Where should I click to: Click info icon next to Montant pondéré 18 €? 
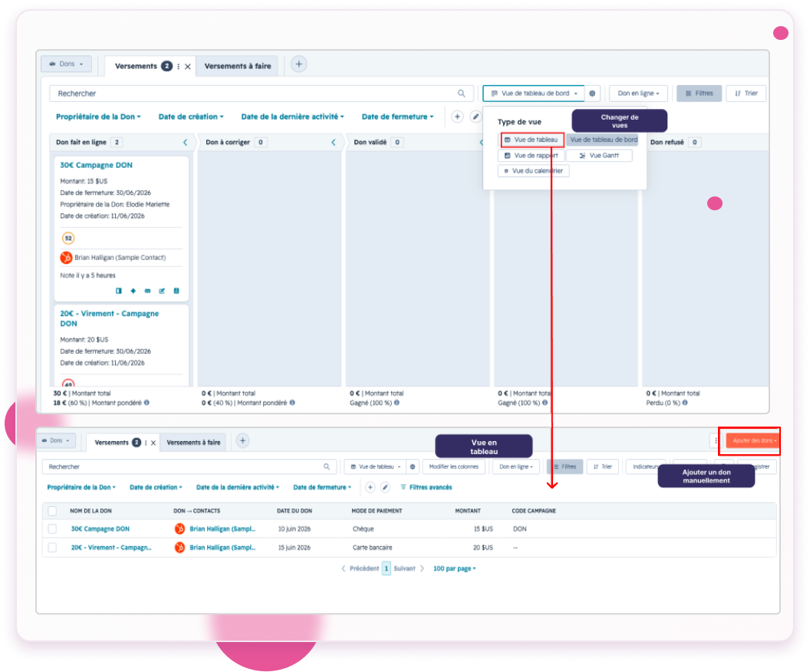coord(147,403)
